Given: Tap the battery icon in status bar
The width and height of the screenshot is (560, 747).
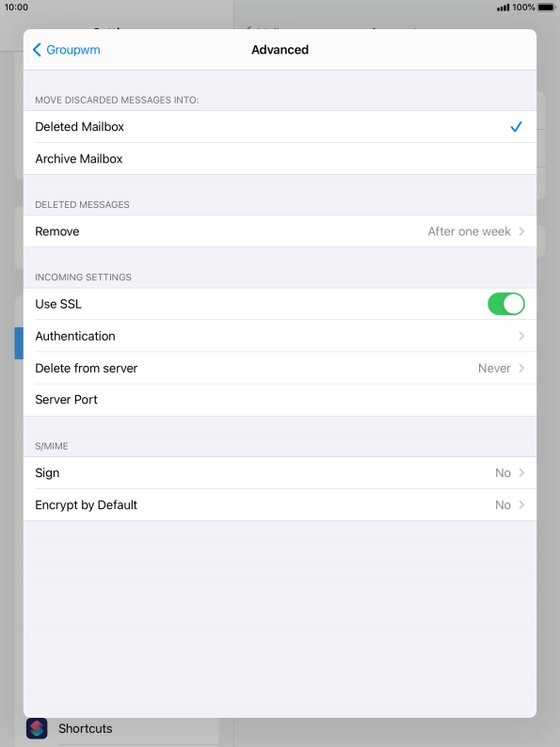Looking at the screenshot, I should [x=547, y=8].
